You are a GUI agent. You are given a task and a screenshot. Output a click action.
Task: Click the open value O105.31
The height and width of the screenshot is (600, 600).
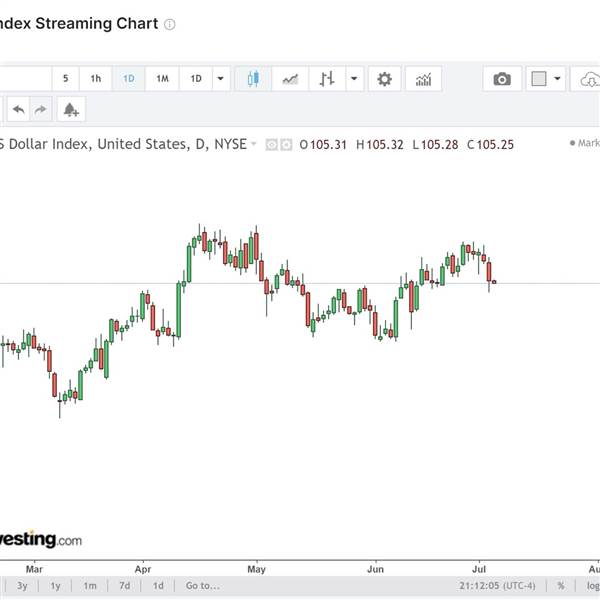tap(323, 145)
